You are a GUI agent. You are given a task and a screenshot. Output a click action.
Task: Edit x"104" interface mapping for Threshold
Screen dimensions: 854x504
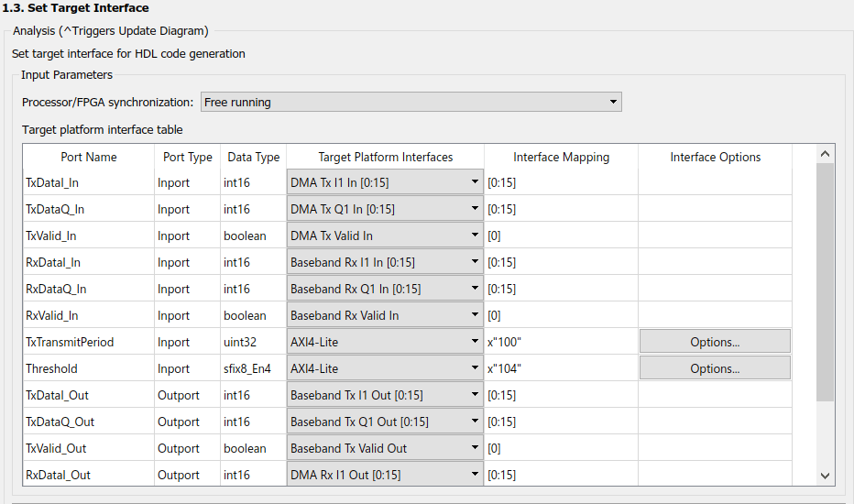561,368
